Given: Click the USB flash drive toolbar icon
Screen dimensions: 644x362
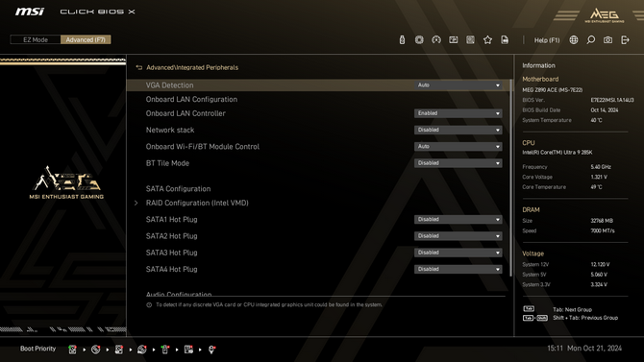Looking at the screenshot, I should pos(402,39).
